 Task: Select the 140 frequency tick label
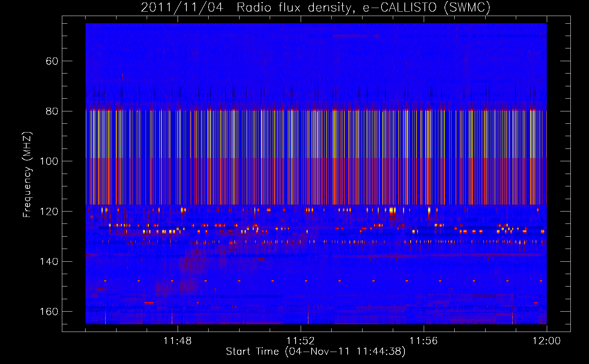49,261
